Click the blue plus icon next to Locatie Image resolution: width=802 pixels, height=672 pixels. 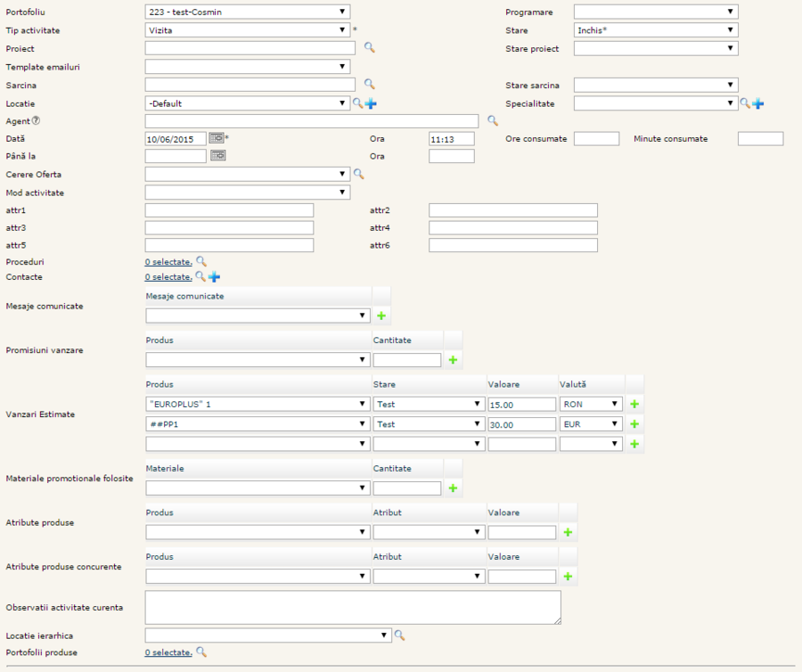pyautogui.click(x=371, y=103)
